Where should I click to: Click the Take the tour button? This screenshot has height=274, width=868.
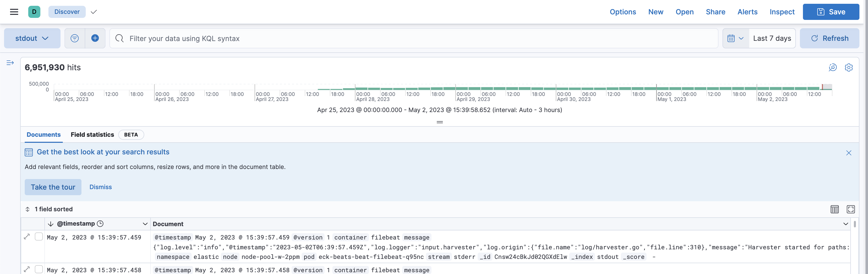point(53,187)
